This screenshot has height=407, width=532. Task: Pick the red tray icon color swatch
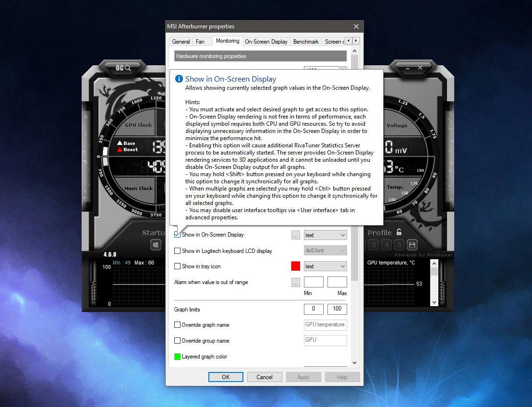pyautogui.click(x=295, y=266)
